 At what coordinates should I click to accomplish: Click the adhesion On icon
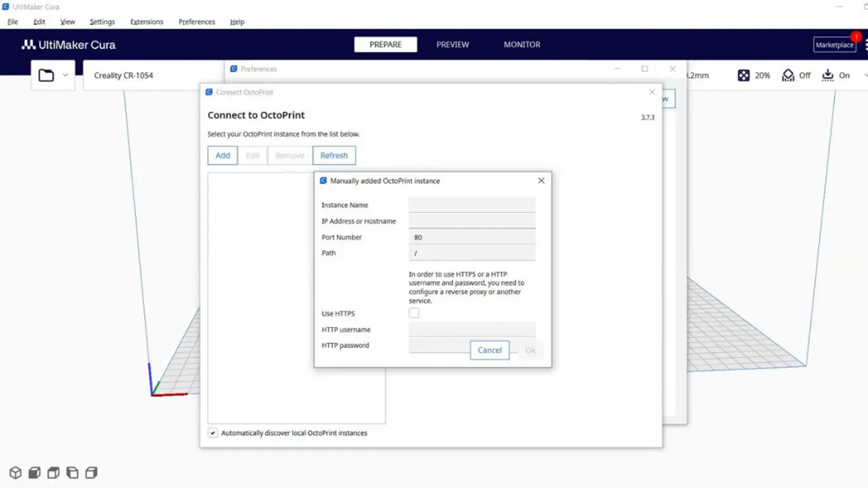click(828, 75)
